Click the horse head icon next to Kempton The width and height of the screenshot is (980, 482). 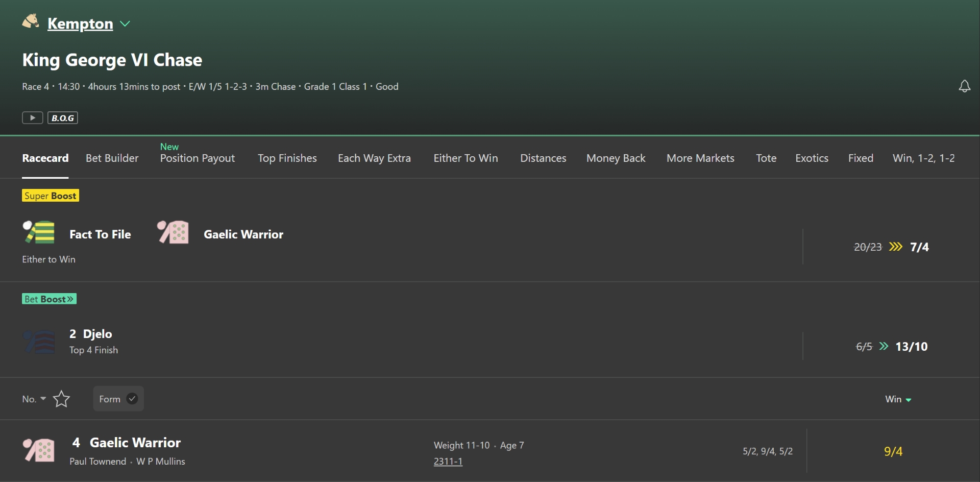[x=30, y=21]
